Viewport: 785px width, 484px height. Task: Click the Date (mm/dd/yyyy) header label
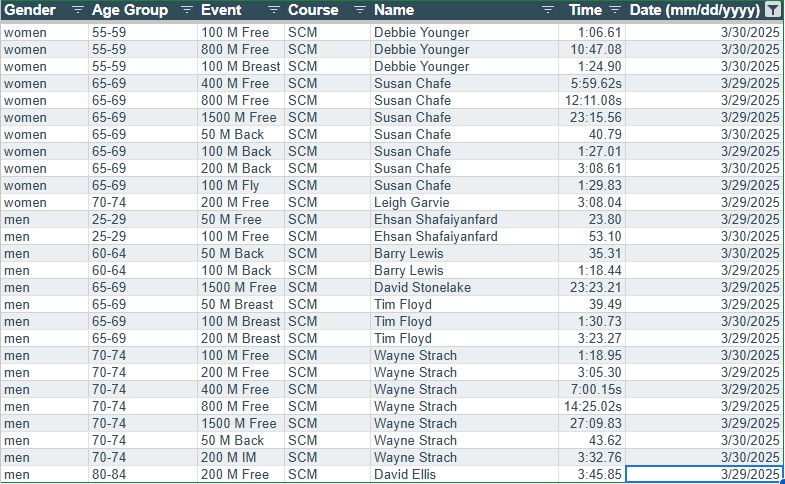pos(694,10)
